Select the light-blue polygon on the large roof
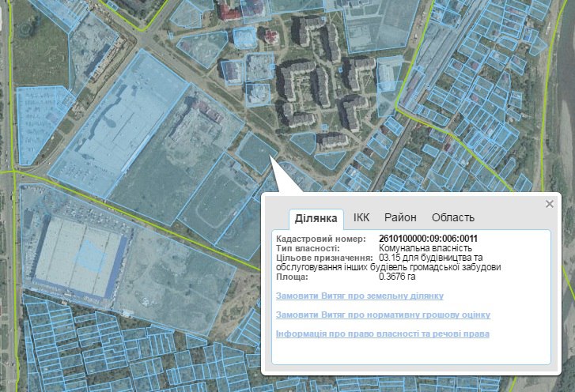Screen dimensions: 575x392 click(x=91, y=255)
